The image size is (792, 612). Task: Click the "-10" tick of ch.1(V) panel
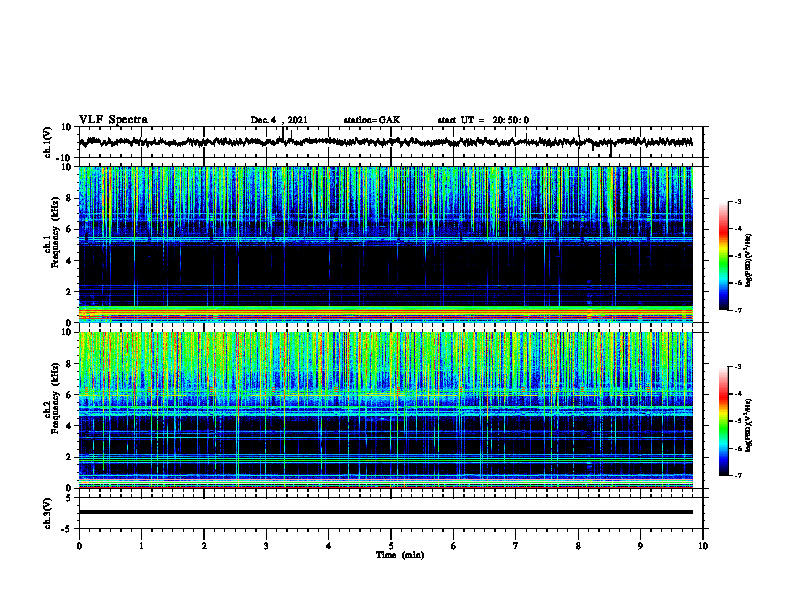click(65, 158)
